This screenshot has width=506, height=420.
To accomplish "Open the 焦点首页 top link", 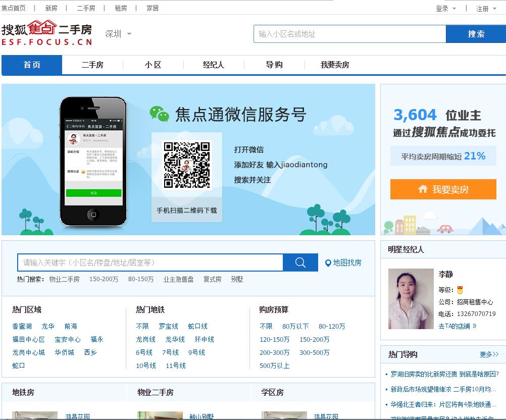I will click(14, 8).
